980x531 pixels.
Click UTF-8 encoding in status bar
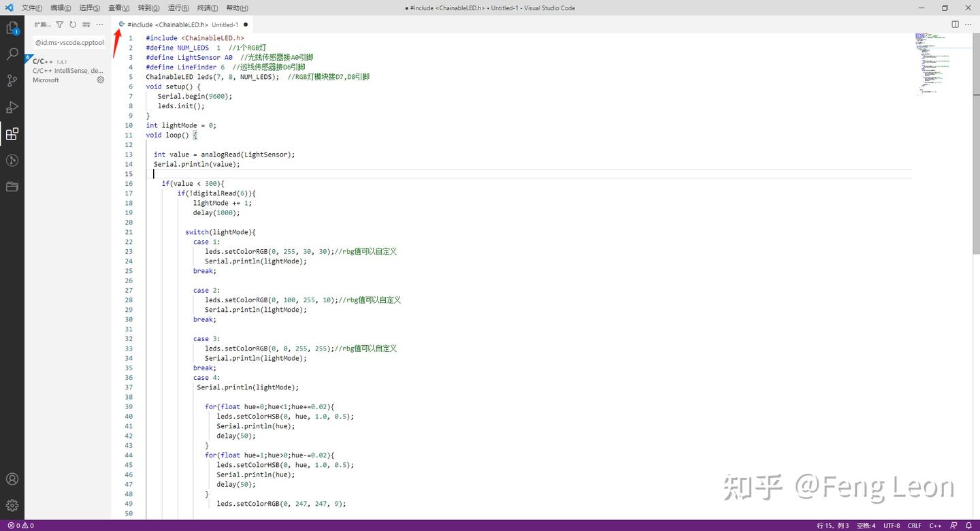click(892, 526)
